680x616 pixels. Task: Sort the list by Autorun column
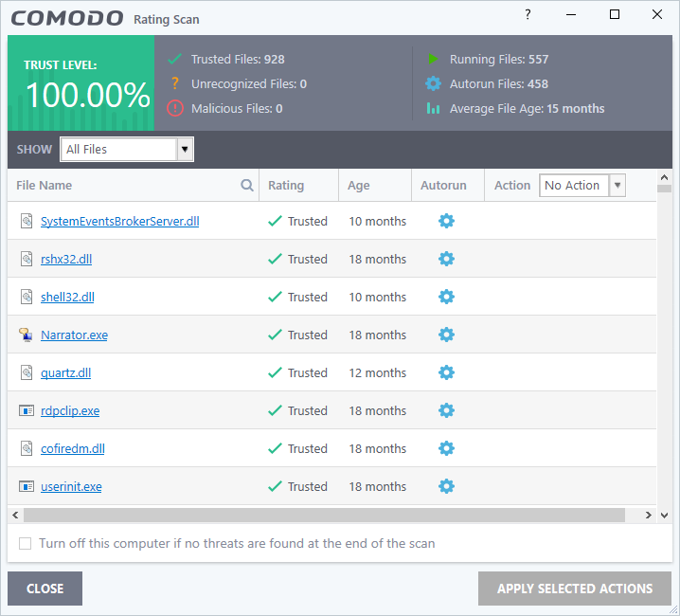click(443, 186)
